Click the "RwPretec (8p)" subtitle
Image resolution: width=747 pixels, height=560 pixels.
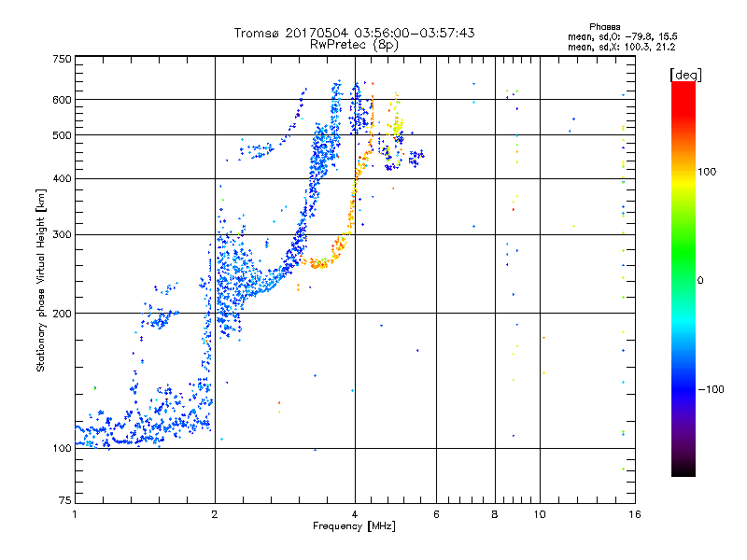click(354, 44)
